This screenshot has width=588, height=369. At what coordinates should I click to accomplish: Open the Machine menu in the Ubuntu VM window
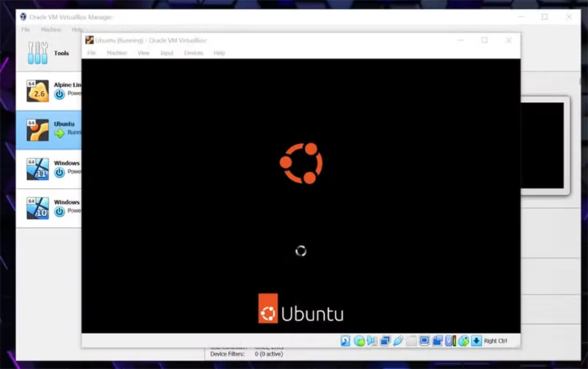click(x=117, y=53)
